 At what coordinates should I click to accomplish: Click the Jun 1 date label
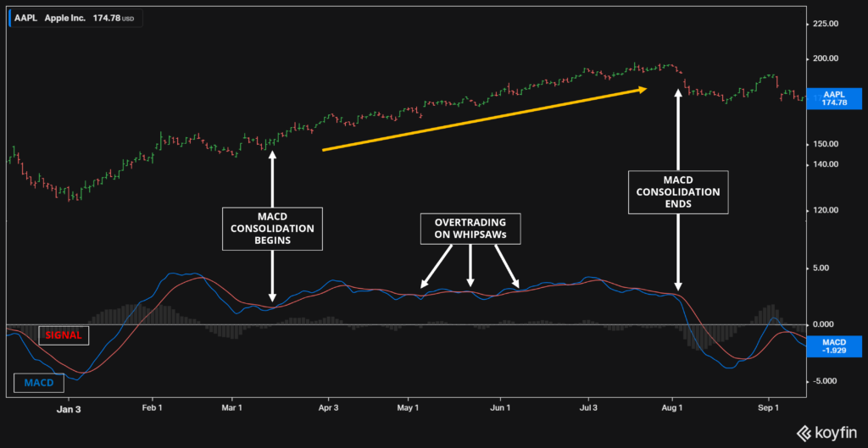pos(500,407)
